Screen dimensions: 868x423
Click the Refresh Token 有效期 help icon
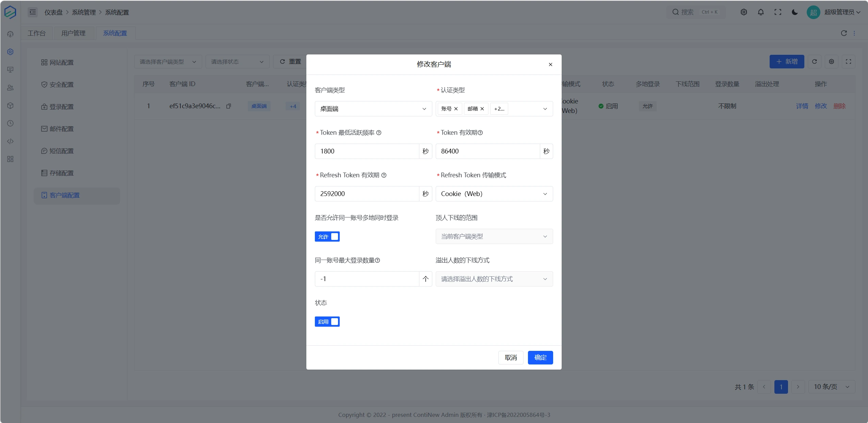[x=384, y=175]
